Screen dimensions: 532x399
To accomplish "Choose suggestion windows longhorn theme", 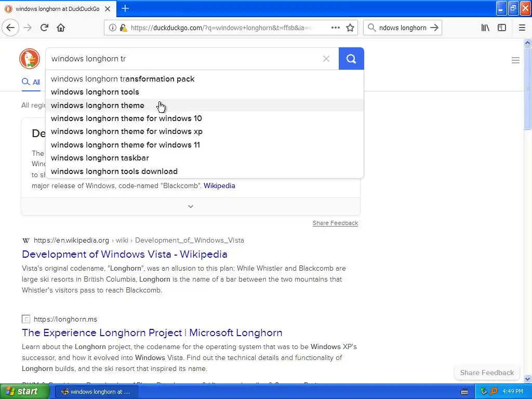I will [205, 105].
